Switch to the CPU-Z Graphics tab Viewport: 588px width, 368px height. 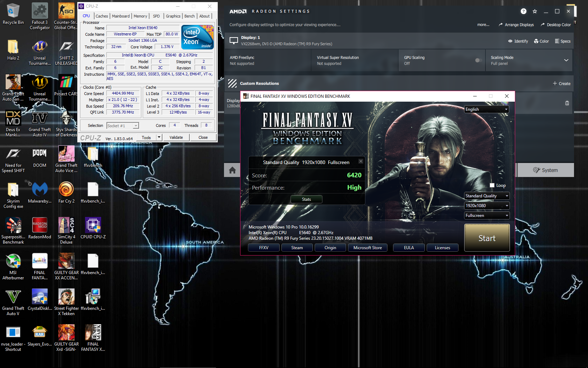click(x=173, y=16)
